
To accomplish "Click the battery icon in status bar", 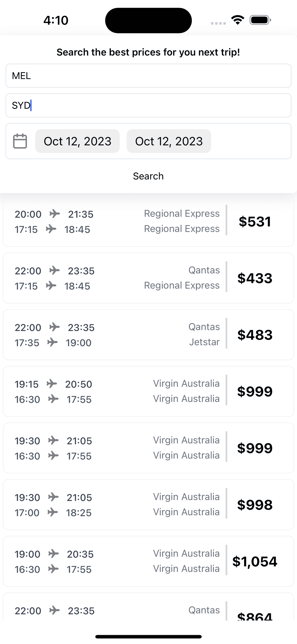I will [x=260, y=20].
